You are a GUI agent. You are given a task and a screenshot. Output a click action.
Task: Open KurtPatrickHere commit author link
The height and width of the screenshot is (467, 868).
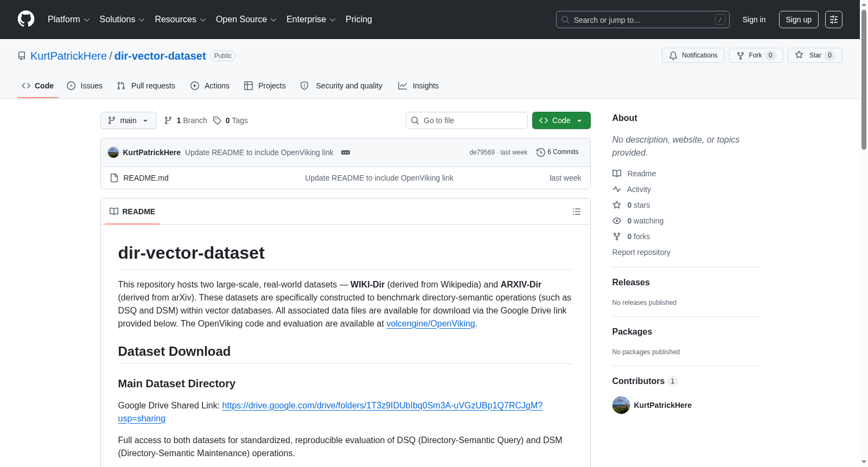point(152,152)
